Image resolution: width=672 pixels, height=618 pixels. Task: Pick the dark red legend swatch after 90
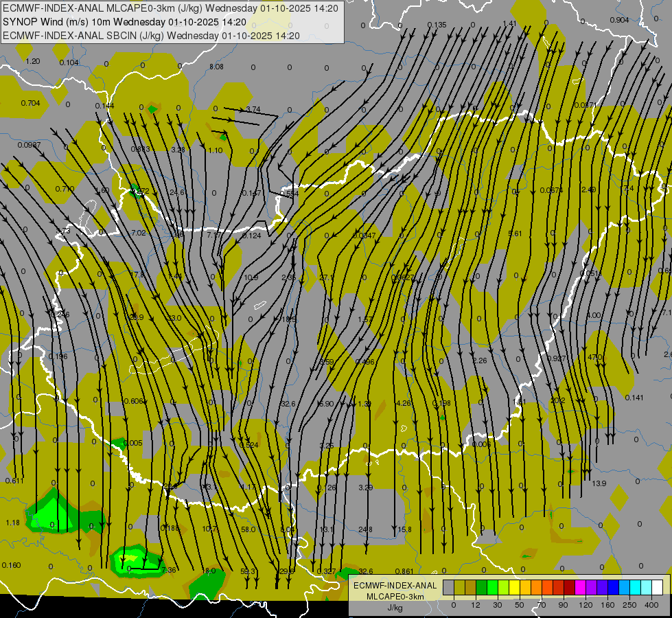pos(570,587)
